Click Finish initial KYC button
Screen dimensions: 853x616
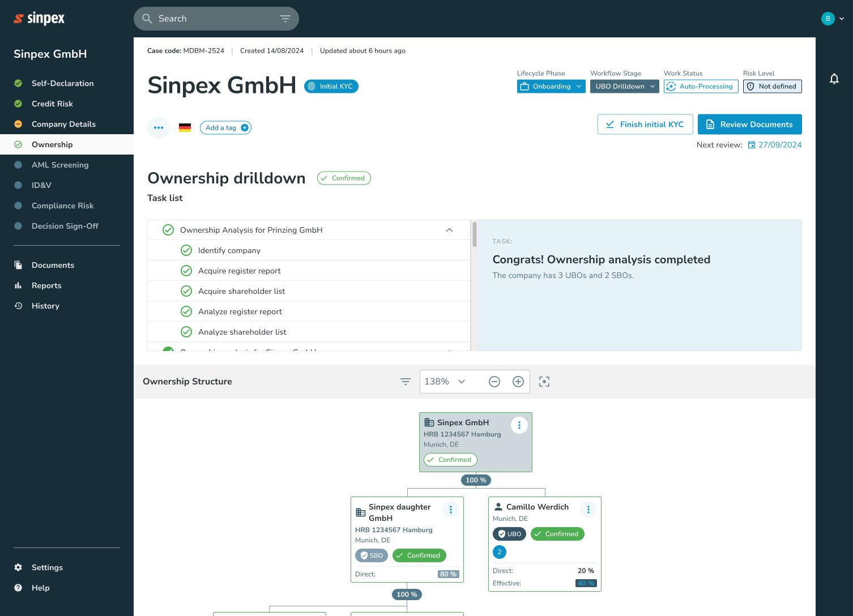click(645, 125)
